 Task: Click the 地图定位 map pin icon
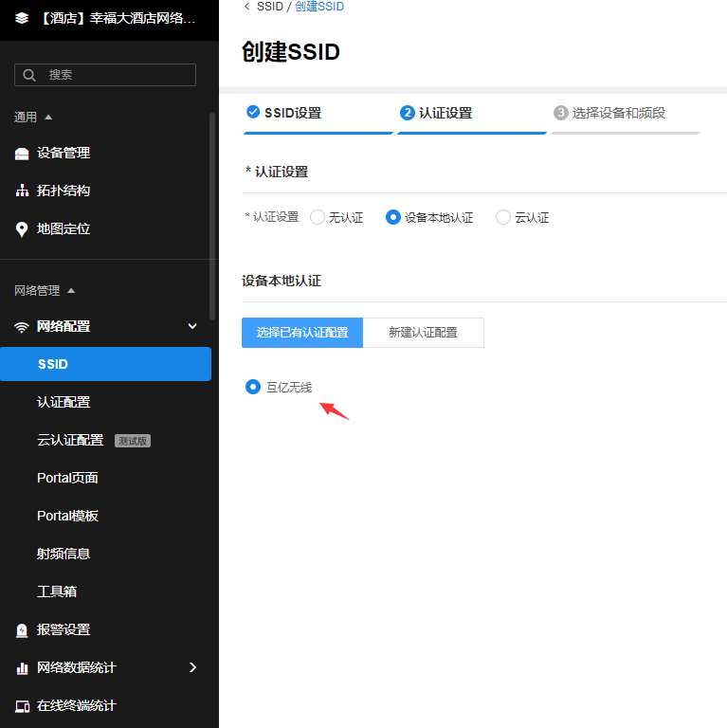[22, 229]
